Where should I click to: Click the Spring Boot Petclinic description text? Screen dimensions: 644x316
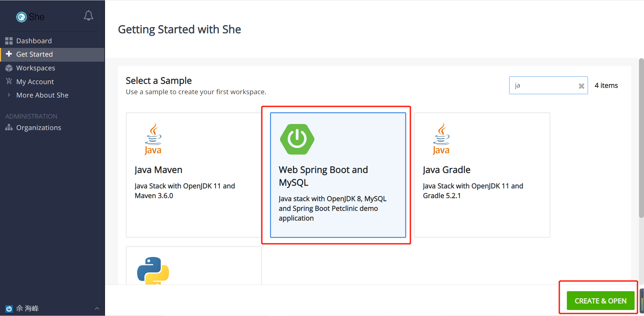(x=332, y=208)
